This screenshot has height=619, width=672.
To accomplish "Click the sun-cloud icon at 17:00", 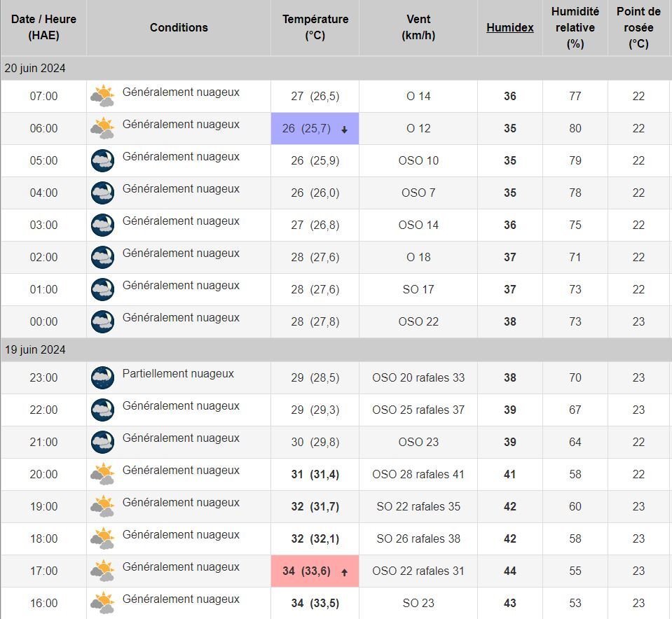I will pos(102,571).
